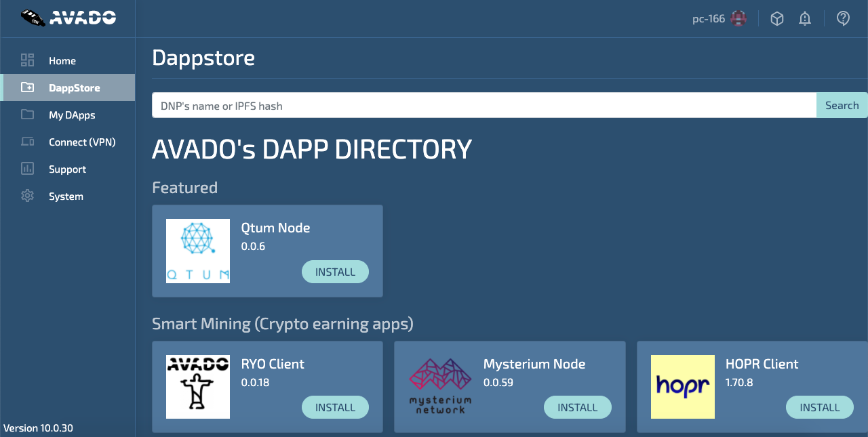868x437 pixels.
Task: Click the hopr logo thumbnail
Action: (x=683, y=386)
